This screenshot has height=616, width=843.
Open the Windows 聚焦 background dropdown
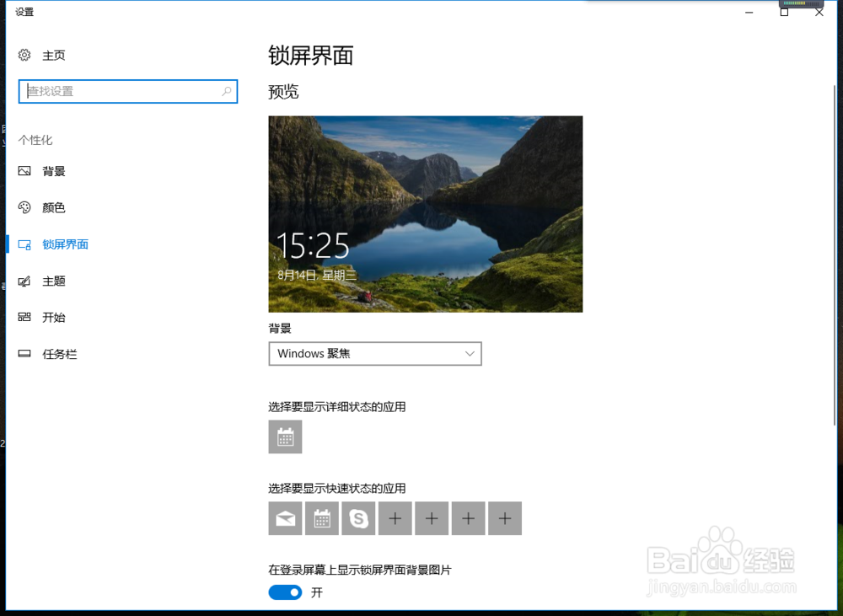[x=375, y=354]
